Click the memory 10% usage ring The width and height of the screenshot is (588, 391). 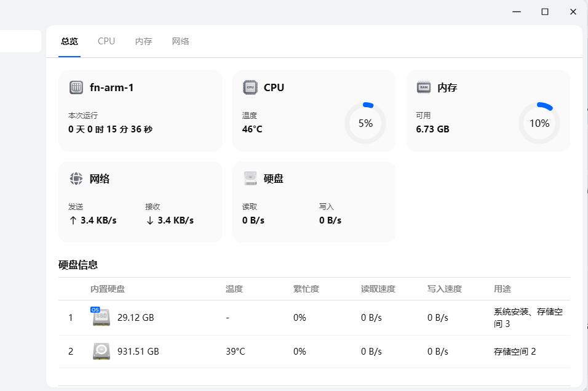[x=539, y=123]
